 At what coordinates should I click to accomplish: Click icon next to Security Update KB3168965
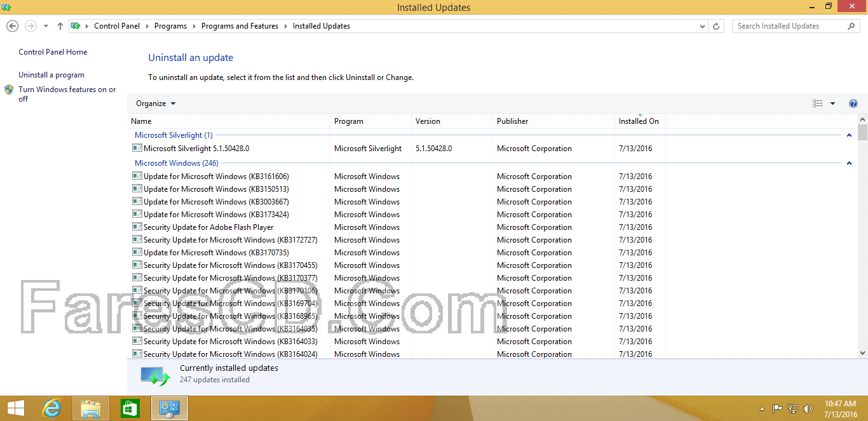137,316
